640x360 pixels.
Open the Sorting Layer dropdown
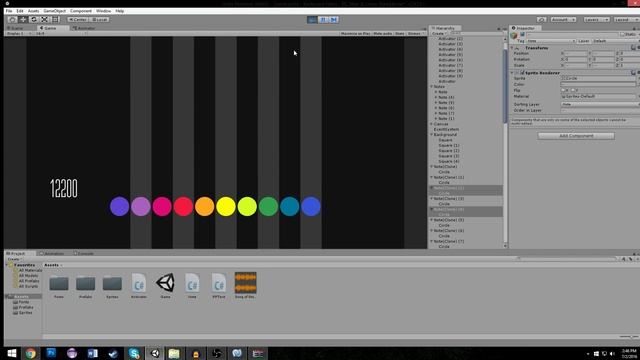pyautogui.click(x=600, y=104)
